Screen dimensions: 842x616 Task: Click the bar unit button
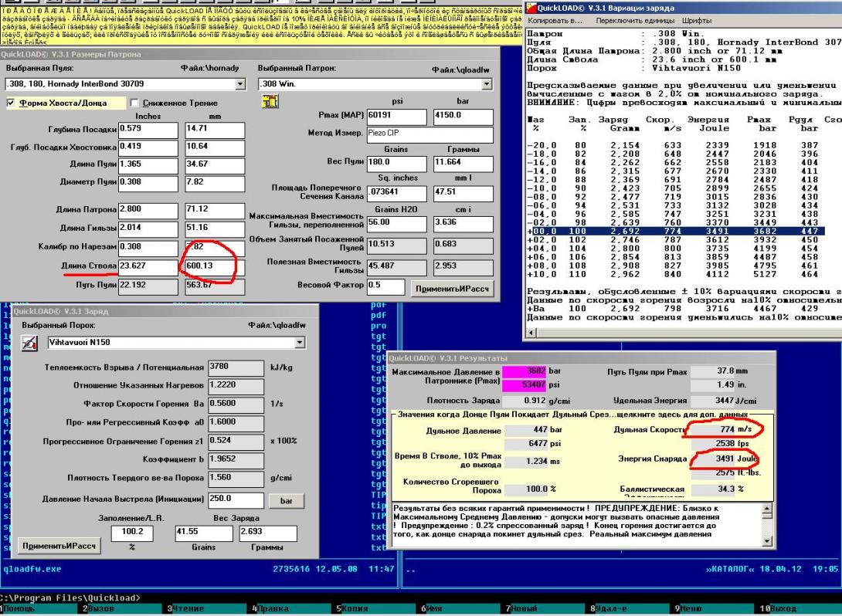(285, 501)
